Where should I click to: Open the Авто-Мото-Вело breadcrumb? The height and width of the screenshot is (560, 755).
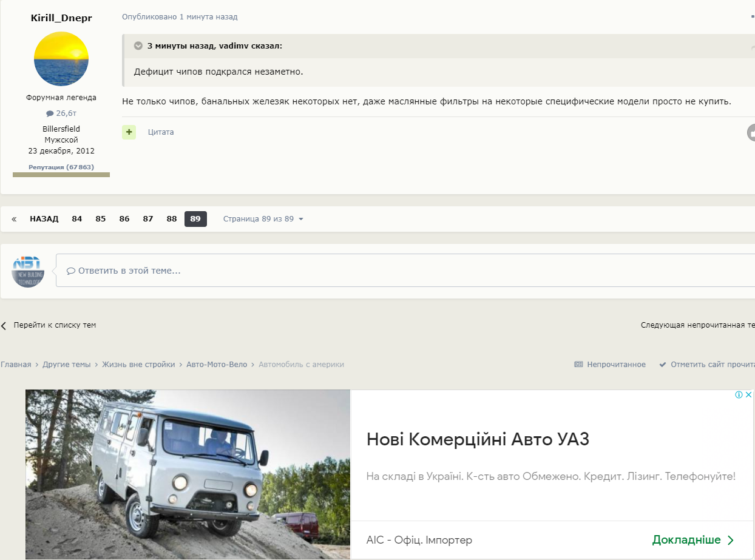click(217, 365)
